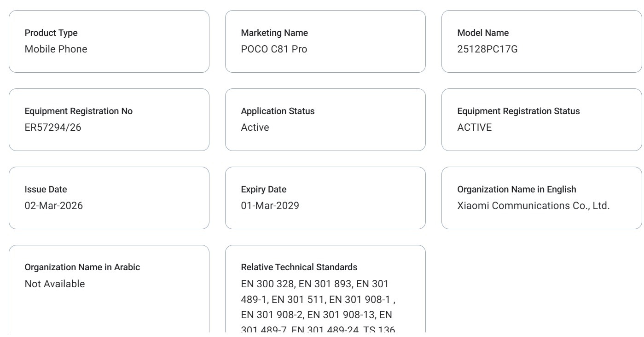Select the 02-Mar-2026 issue date
644x337 pixels.
(53, 206)
